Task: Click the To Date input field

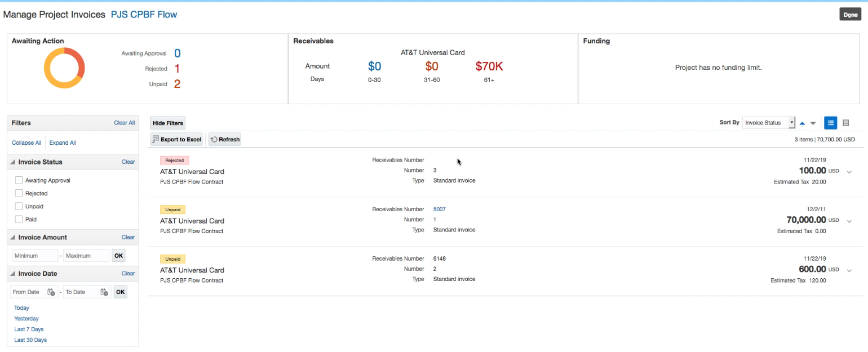Action: coord(81,292)
